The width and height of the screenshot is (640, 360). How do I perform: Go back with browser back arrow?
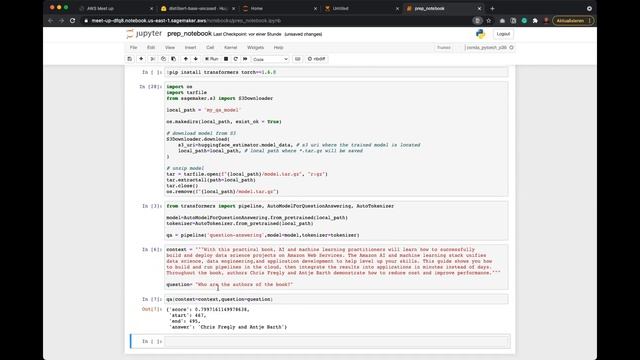(x=51, y=20)
